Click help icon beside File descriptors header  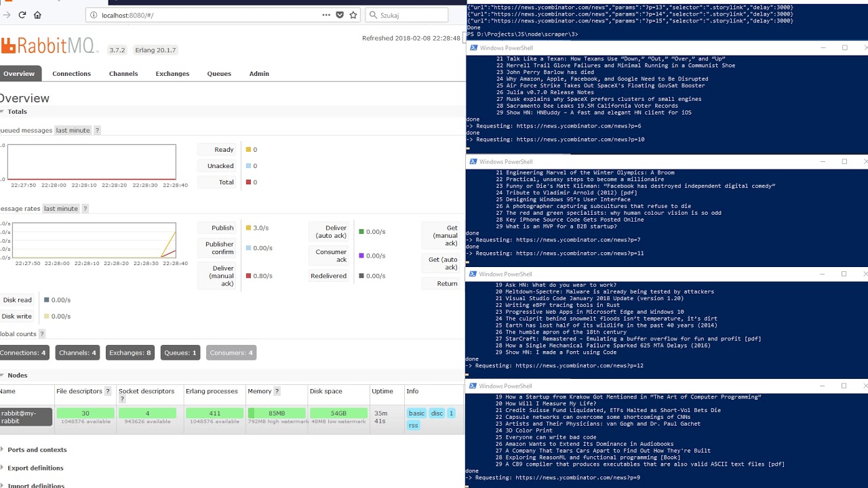point(108,391)
